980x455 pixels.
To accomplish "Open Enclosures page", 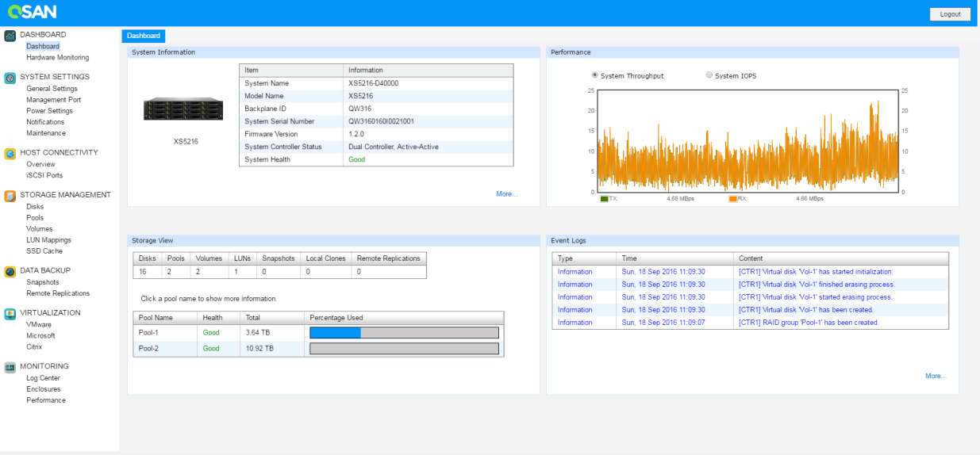I will coord(44,389).
